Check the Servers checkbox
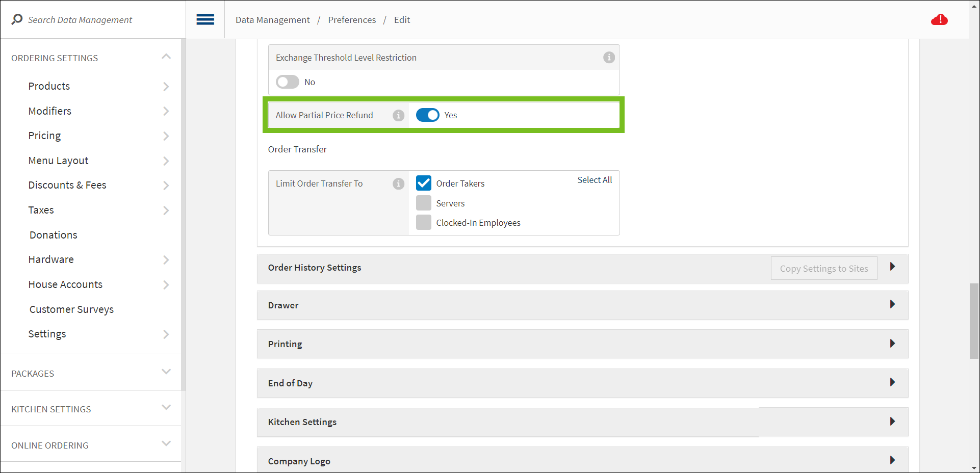The width and height of the screenshot is (980, 473). [x=424, y=203]
